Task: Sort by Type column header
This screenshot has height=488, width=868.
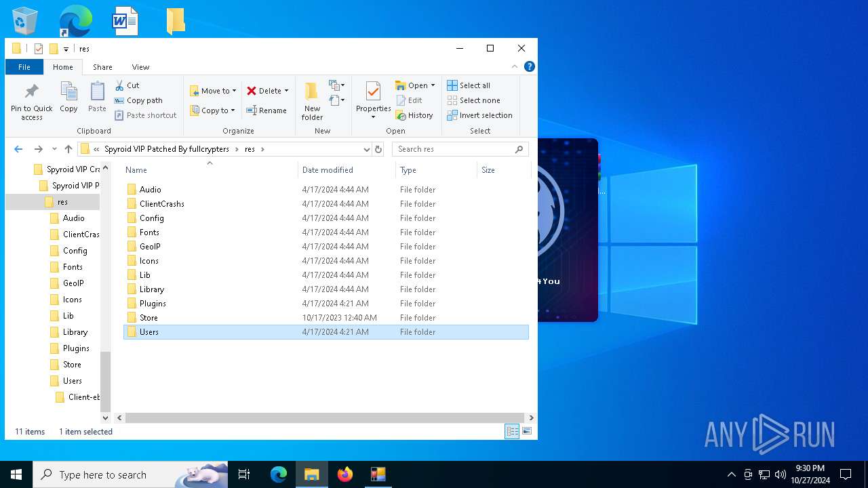Action: pos(408,170)
